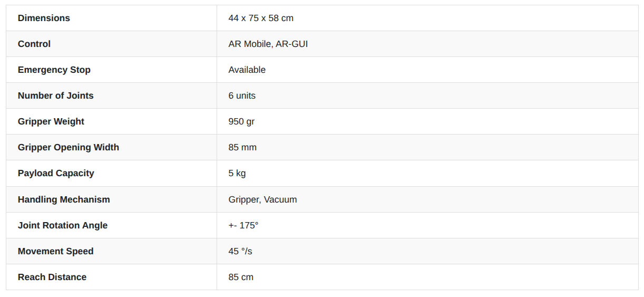This screenshot has width=644, height=297.
Task: Click the Gripper Weight label
Action: coord(51,121)
